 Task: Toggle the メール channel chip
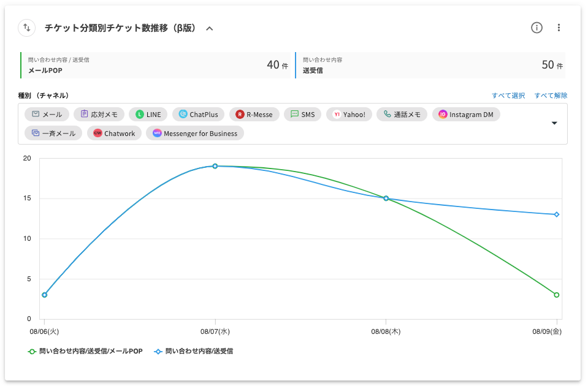47,115
